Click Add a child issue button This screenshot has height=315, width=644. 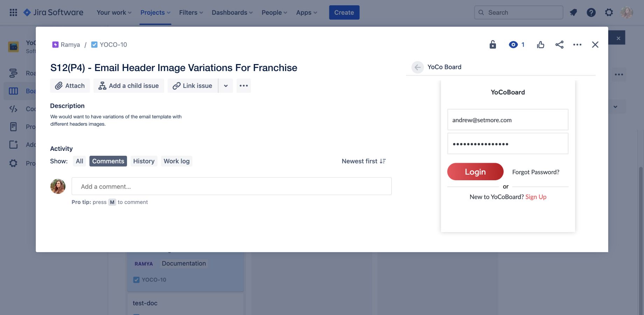tap(129, 86)
